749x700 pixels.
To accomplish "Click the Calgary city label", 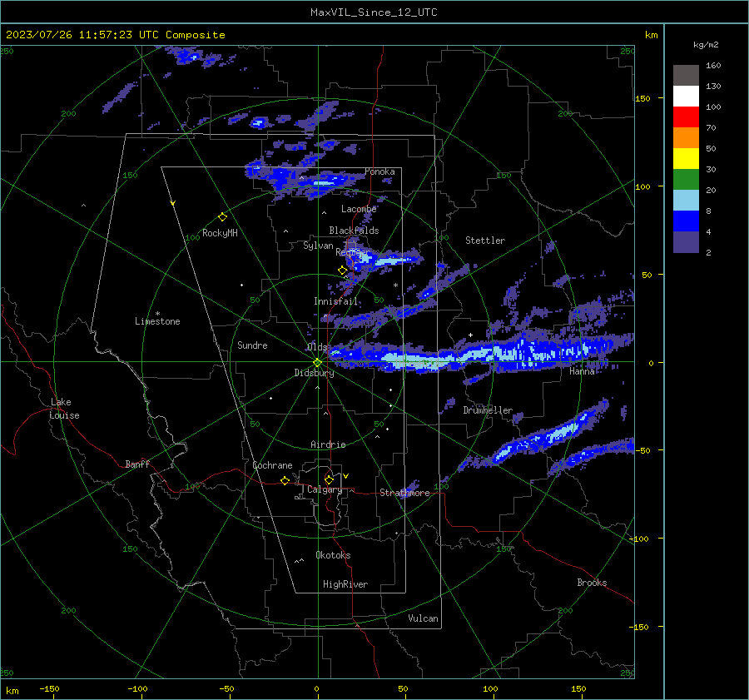I will [x=325, y=489].
